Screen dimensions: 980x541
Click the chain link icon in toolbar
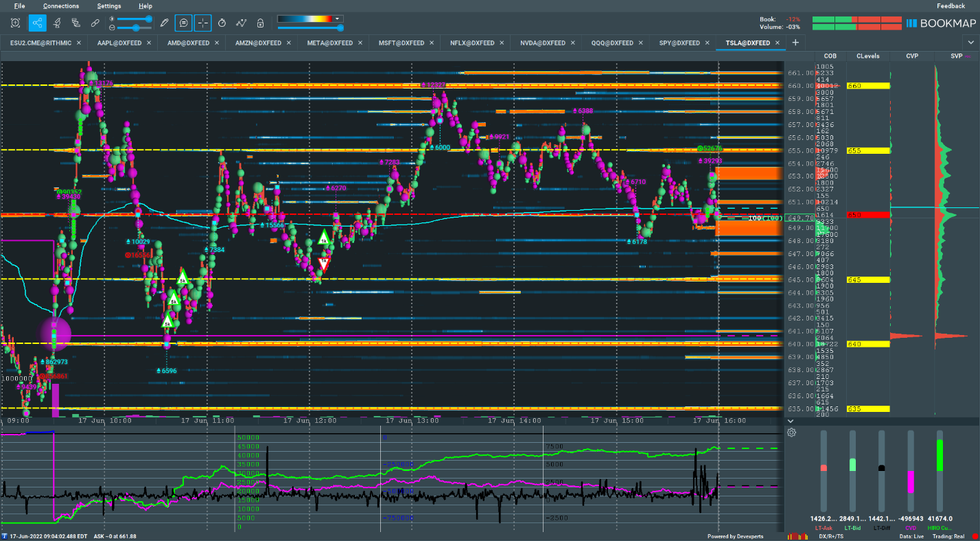[x=95, y=23]
